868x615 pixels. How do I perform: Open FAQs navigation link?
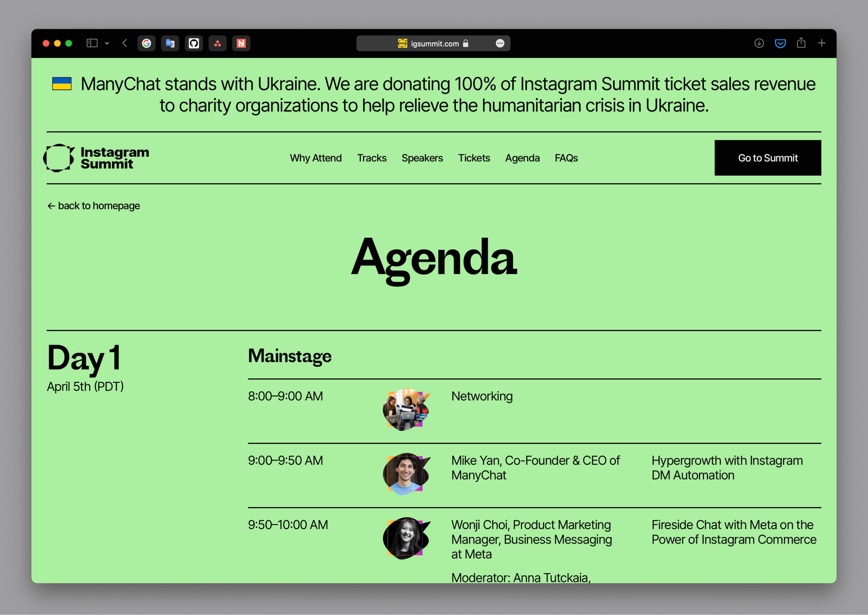pos(566,158)
